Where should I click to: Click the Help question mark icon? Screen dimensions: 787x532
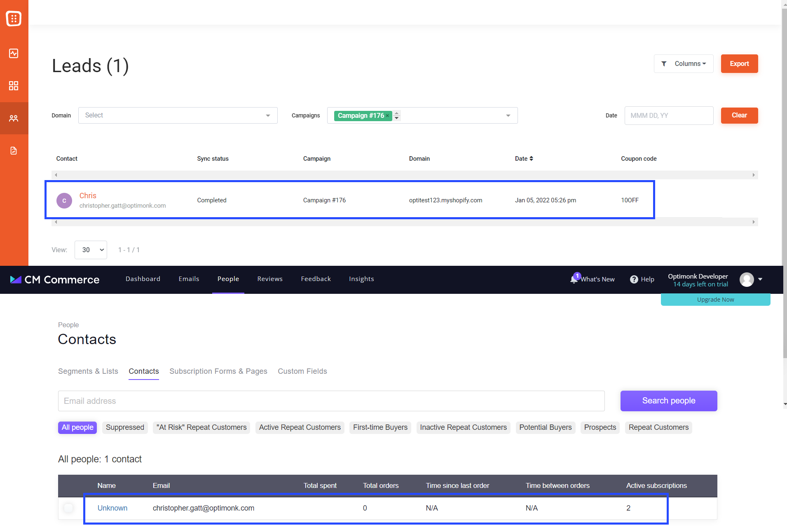[634, 279]
